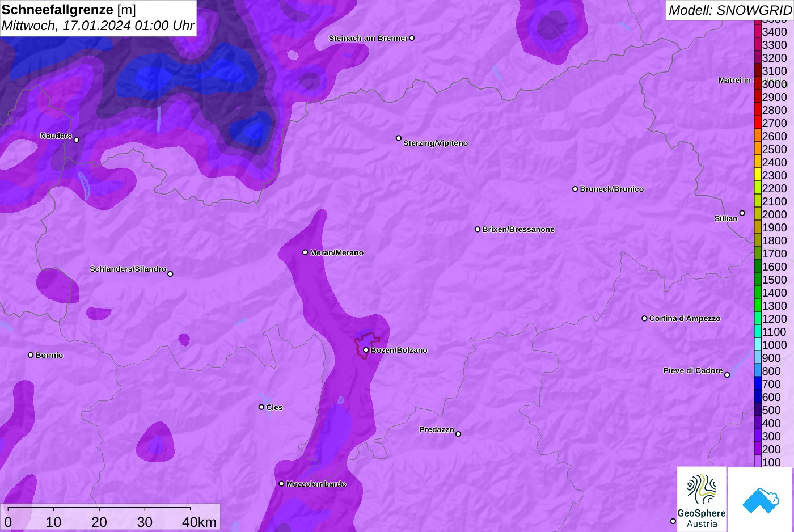Click the 30 label on scale bar
The image size is (794, 532).
145,522
